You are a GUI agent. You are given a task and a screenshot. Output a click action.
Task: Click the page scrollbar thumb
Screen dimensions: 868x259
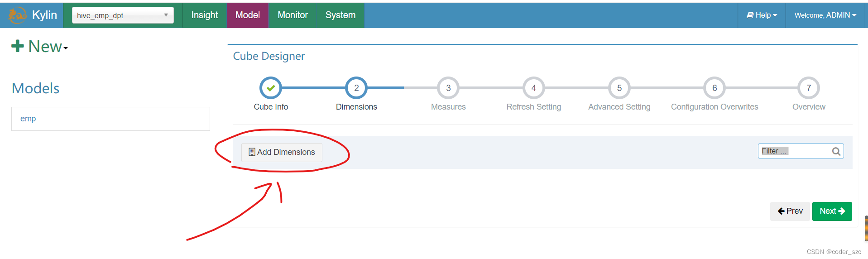coord(866,228)
